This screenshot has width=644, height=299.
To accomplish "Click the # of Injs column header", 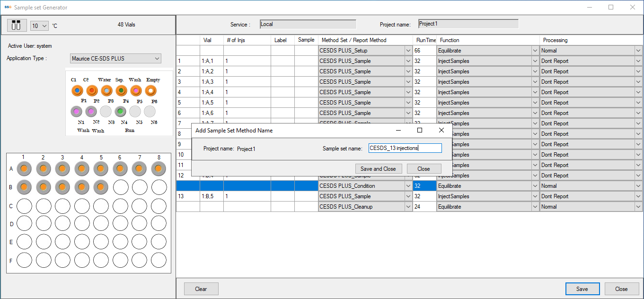I will pos(247,40).
